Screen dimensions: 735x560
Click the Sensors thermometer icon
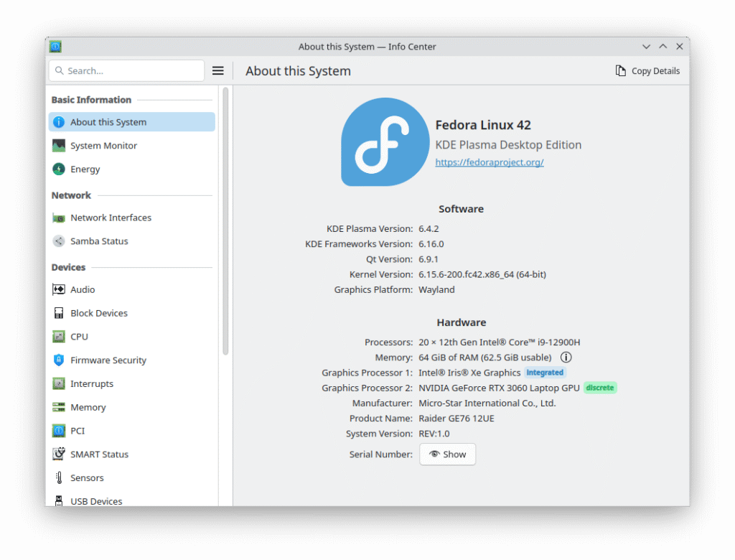(x=59, y=477)
